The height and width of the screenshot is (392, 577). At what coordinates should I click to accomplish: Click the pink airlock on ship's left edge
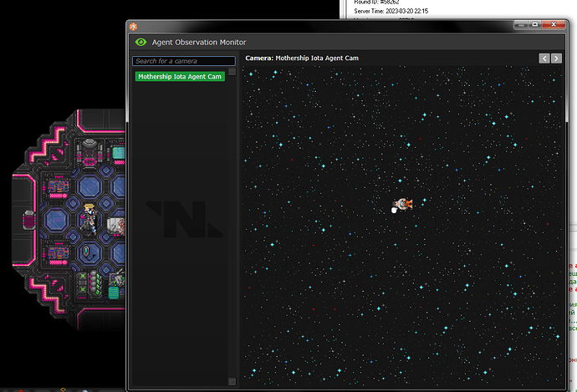click(x=28, y=221)
